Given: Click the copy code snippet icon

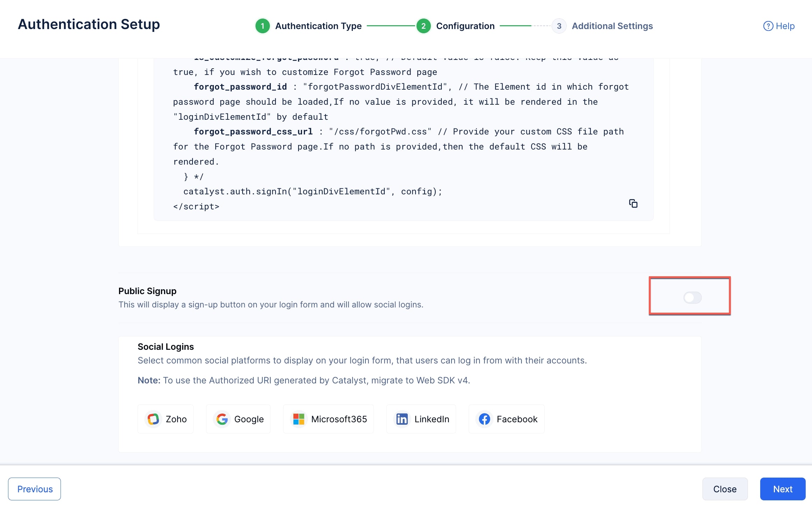Looking at the screenshot, I should click(633, 203).
